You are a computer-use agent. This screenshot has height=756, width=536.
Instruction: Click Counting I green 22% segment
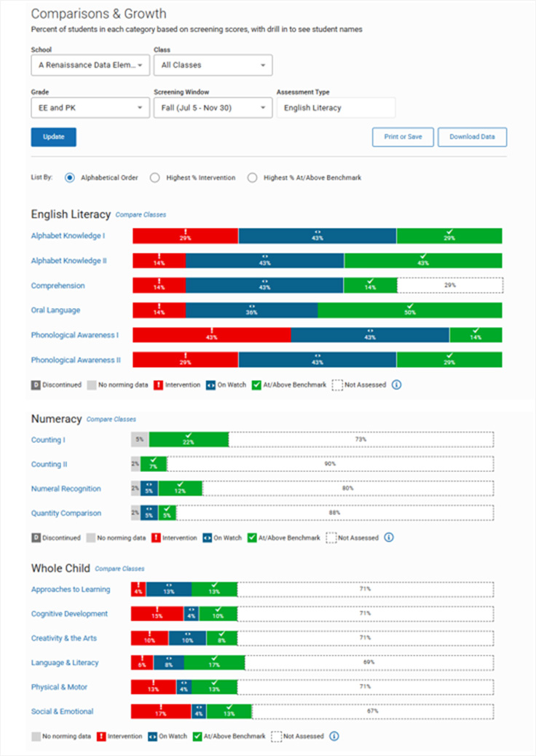tap(189, 440)
